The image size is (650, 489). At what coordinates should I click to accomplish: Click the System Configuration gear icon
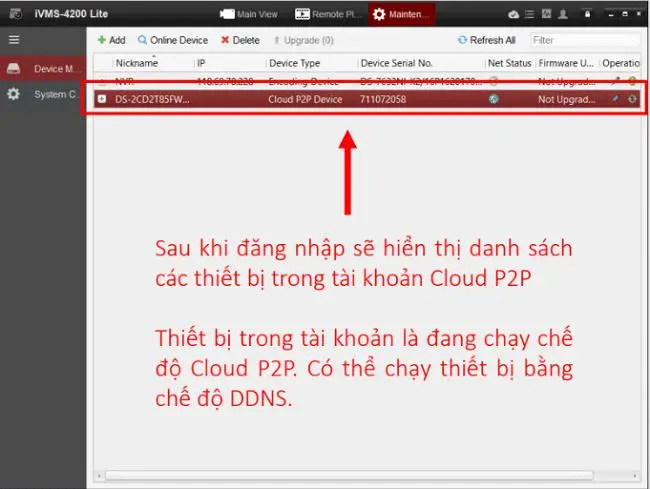[x=13, y=94]
